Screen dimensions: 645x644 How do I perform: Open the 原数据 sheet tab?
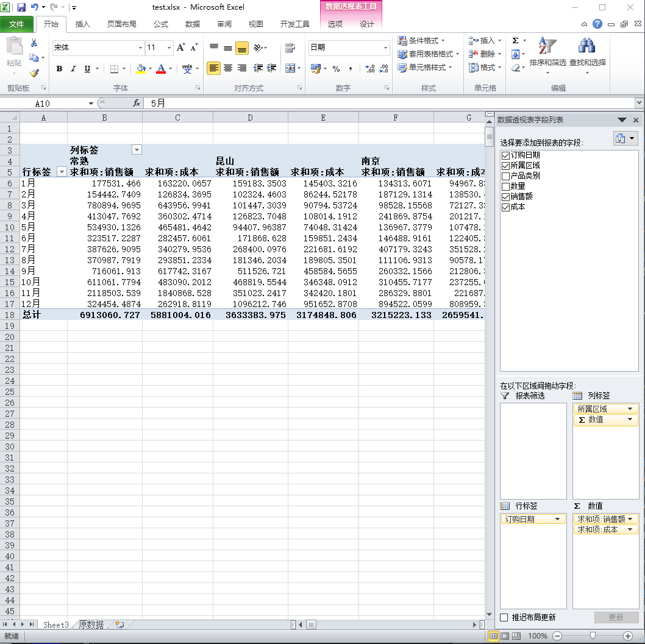tap(91, 625)
